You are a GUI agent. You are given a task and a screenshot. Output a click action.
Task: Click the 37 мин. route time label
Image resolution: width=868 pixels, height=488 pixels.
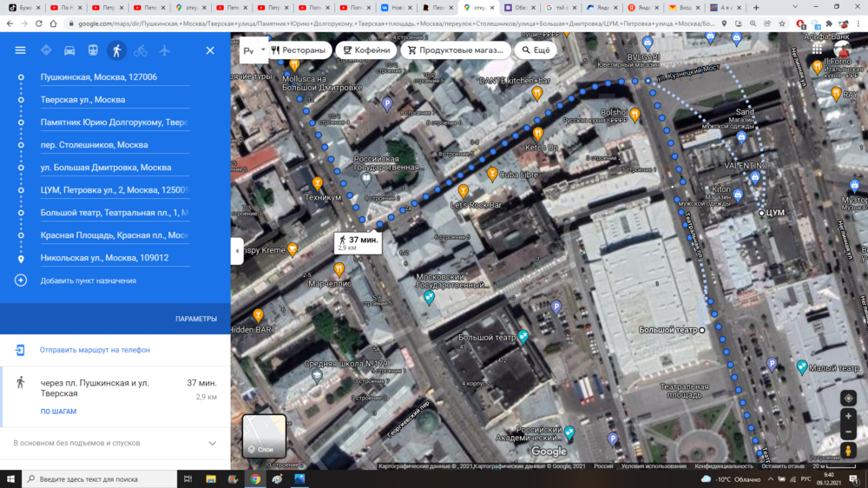(358, 242)
